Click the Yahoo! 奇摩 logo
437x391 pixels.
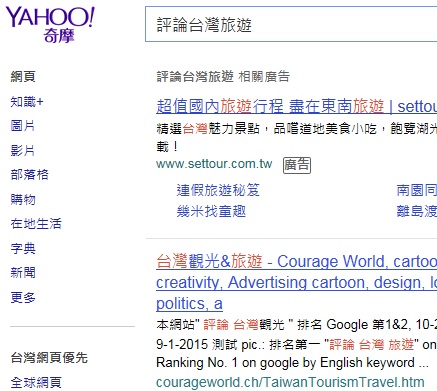pyautogui.click(x=50, y=25)
